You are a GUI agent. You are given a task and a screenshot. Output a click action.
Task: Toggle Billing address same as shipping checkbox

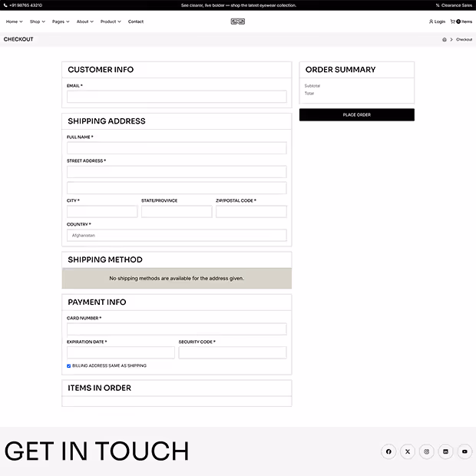68,365
